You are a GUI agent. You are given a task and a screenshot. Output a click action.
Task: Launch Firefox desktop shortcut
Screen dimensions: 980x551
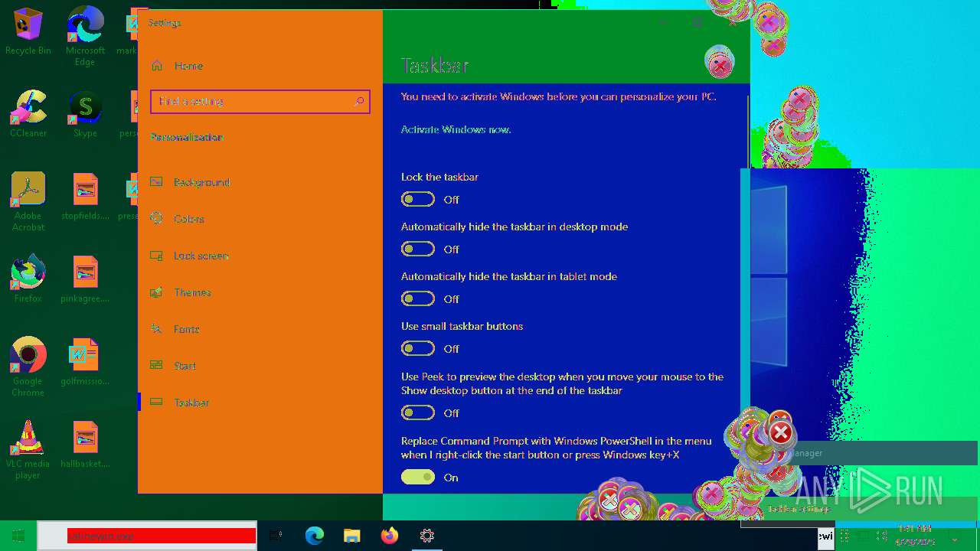click(x=28, y=279)
